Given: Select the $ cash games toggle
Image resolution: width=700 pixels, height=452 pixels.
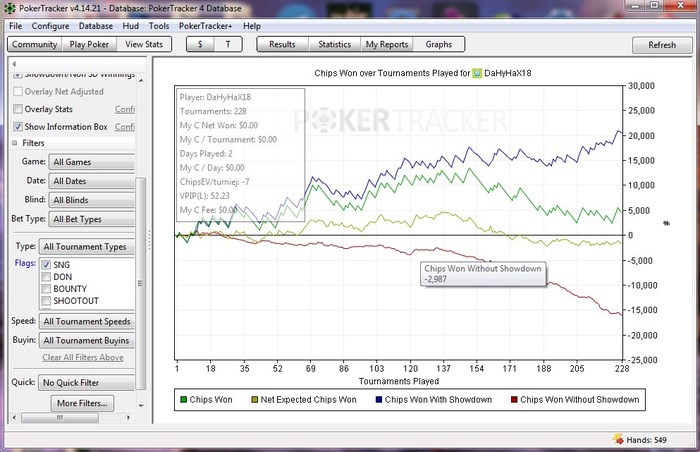Looking at the screenshot, I should tap(200, 44).
